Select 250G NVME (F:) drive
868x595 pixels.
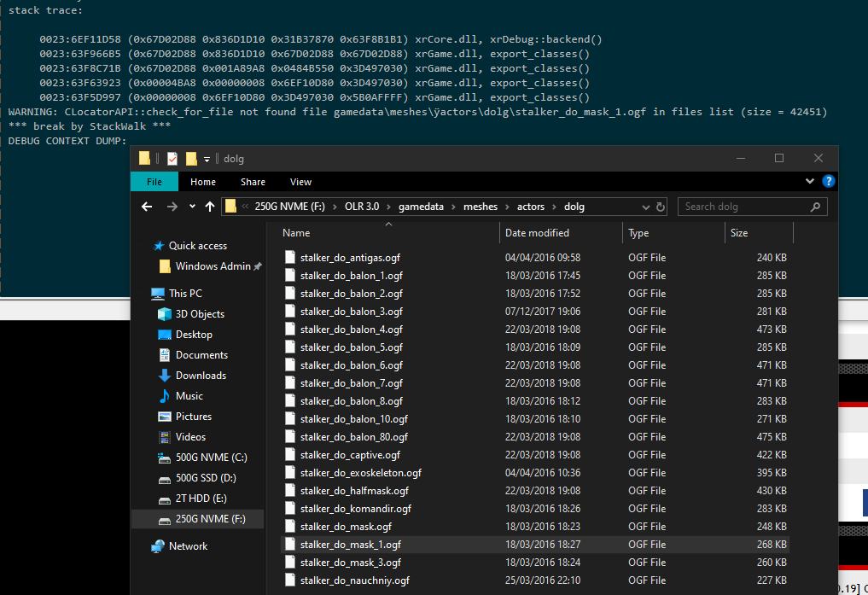(198, 519)
